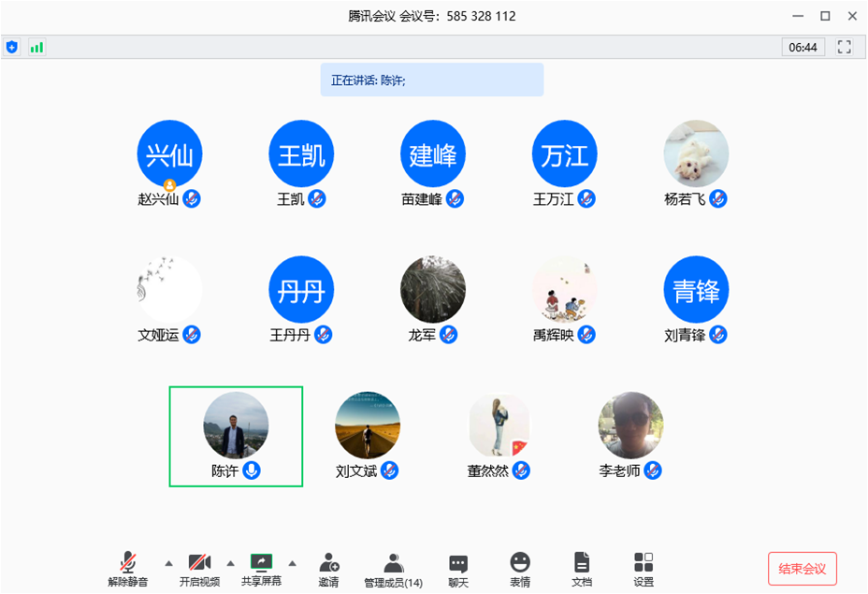Start sharing with 共享屏幕
This screenshot has width=868, height=594.
[261, 569]
